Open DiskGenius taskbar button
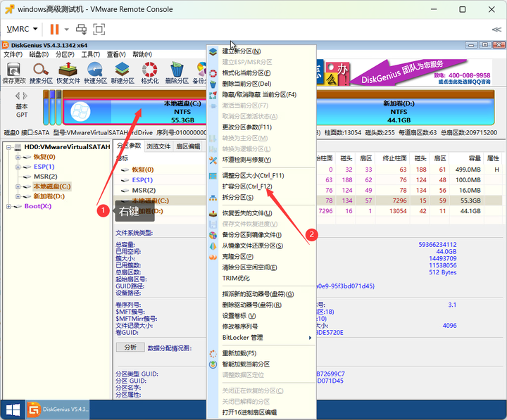The height and width of the screenshot is (420, 507). coord(58,409)
